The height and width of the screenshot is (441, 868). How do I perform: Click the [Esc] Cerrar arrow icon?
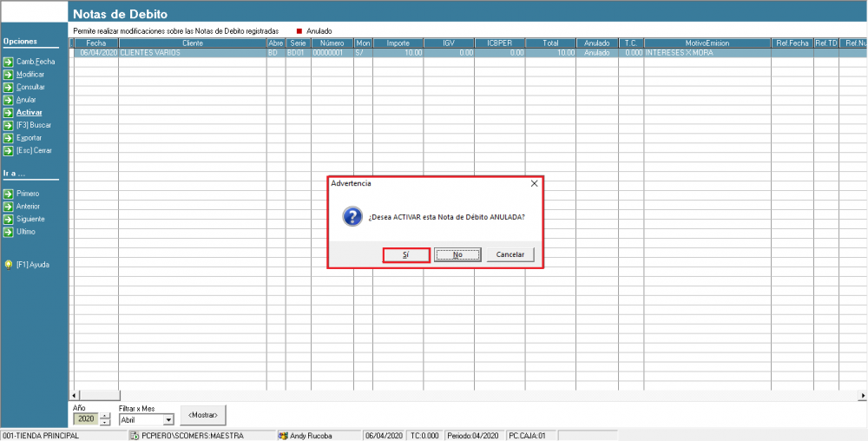pos(8,150)
